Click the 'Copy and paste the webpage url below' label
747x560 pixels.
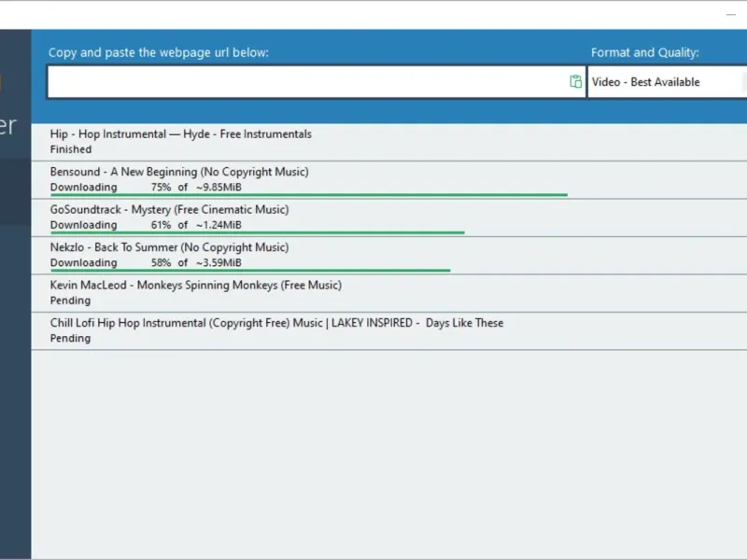click(x=158, y=52)
